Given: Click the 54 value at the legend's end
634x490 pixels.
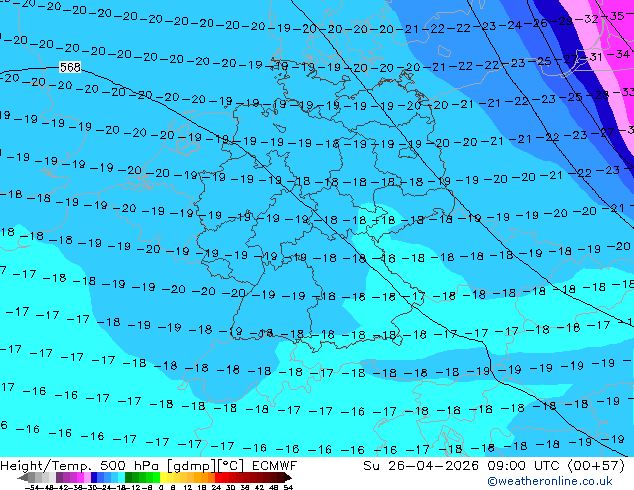Looking at the screenshot, I should pyautogui.click(x=288, y=488).
